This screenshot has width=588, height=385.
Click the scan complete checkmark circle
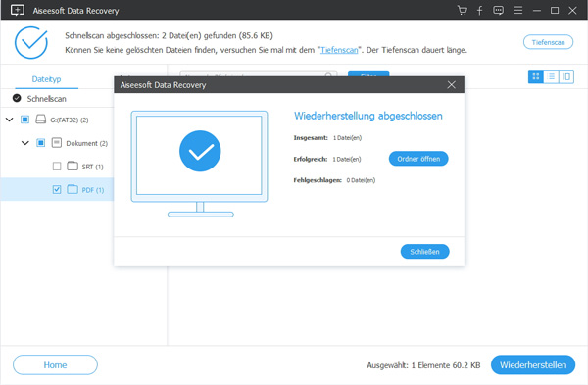pos(31,42)
